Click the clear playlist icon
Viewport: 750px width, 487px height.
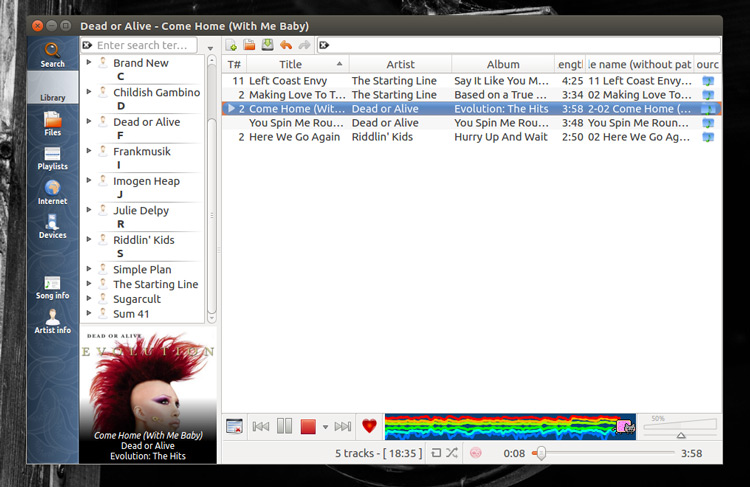click(234, 426)
